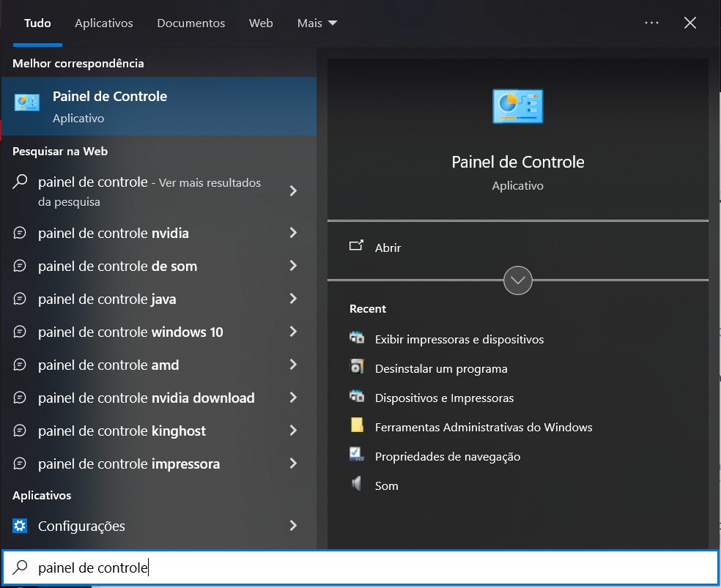Expand arrow for 'painel de controle impressora'
721x588 pixels.
[293, 464]
